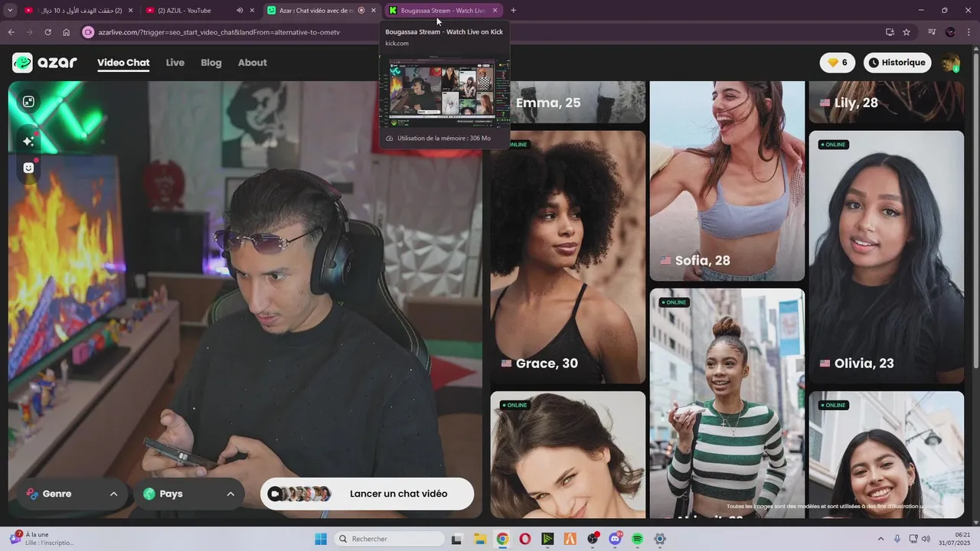
Task: Open the Chrome three-dot menu
Action: tap(968, 32)
